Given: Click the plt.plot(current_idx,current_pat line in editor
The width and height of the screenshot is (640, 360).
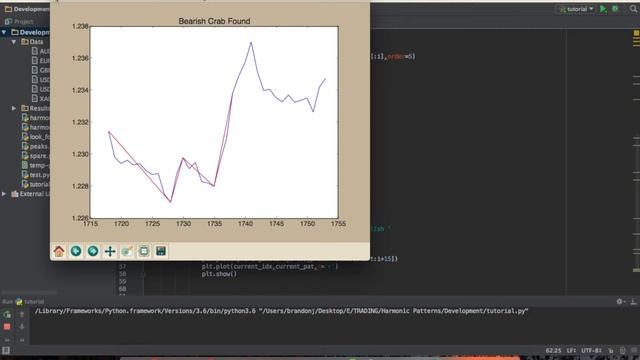Looking at the screenshot, I should [270, 267].
